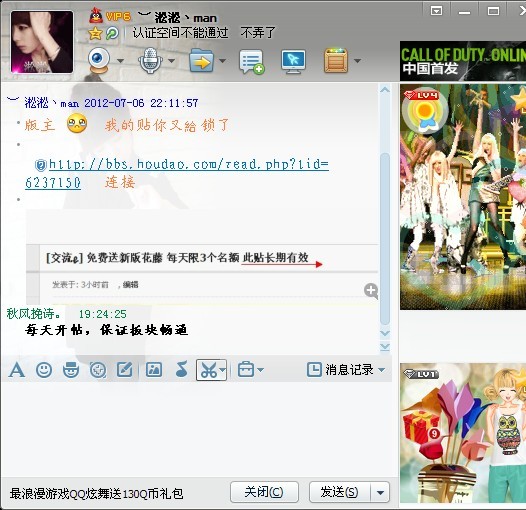Open the window menu dropdown in title bar
526x510 pixels.
click(x=436, y=11)
